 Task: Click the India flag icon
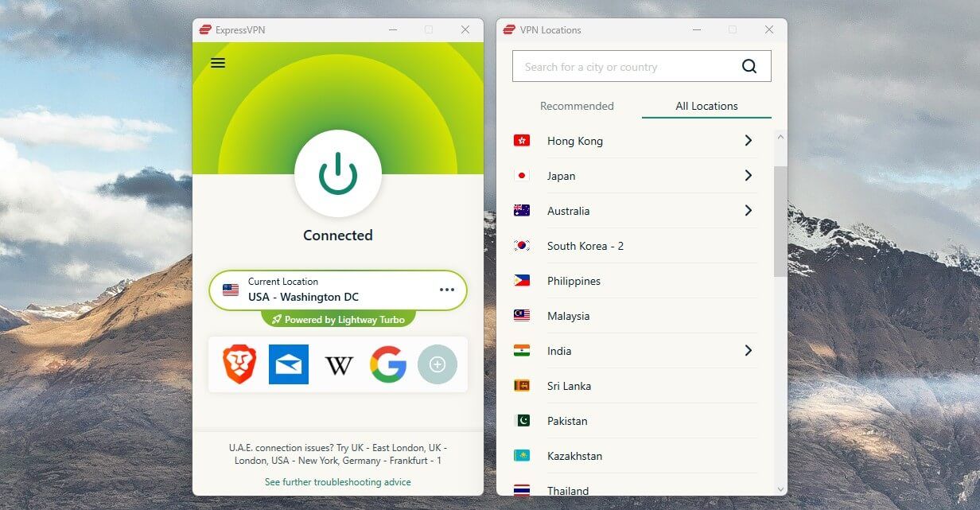(522, 351)
